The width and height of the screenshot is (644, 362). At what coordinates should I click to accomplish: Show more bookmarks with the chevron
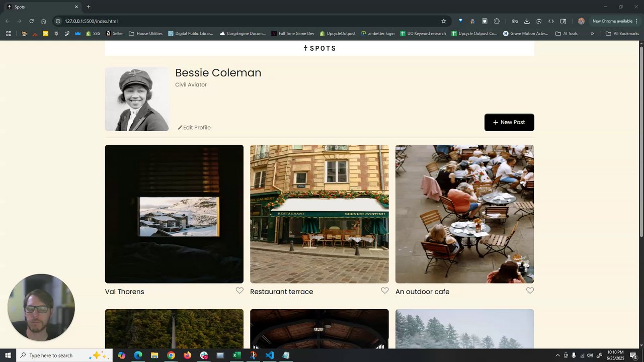592,34
